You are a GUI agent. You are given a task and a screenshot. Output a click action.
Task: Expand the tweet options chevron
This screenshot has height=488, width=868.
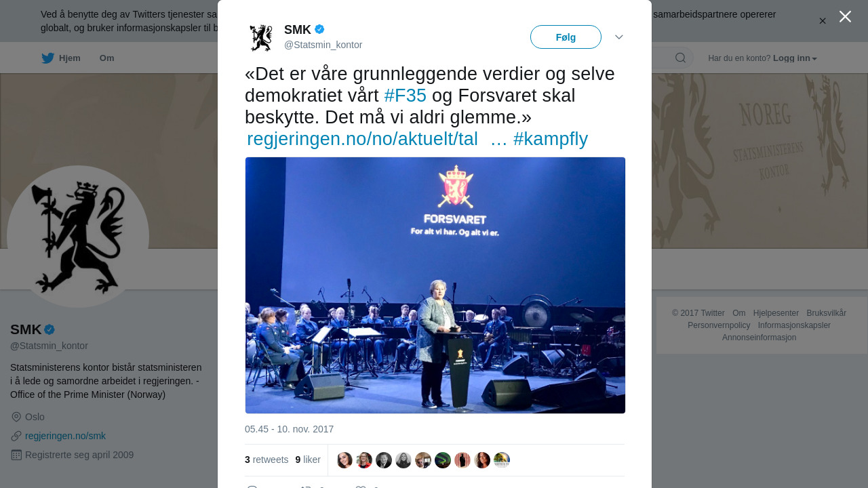(x=619, y=37)
